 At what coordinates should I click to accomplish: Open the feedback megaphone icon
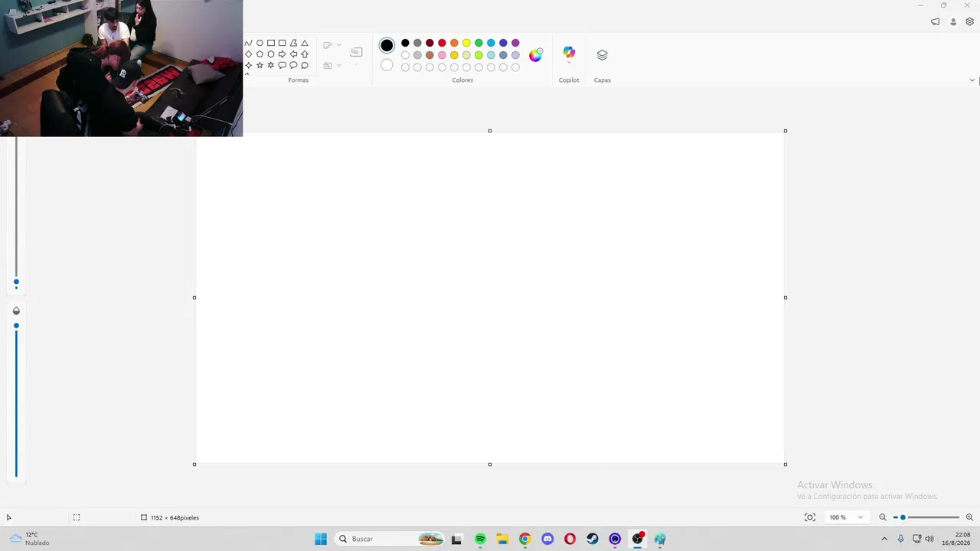(x=935, y=22)
